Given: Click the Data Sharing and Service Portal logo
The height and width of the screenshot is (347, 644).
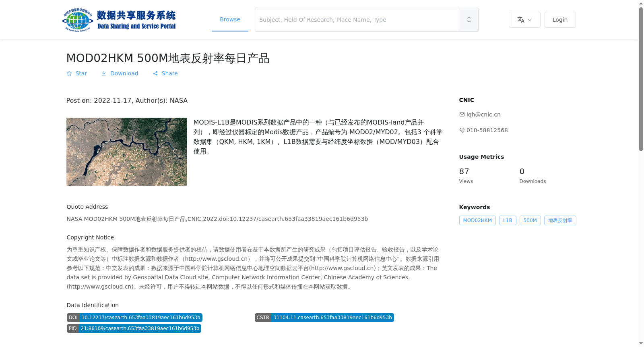Looking at the screenshot, I should [119, 20].
